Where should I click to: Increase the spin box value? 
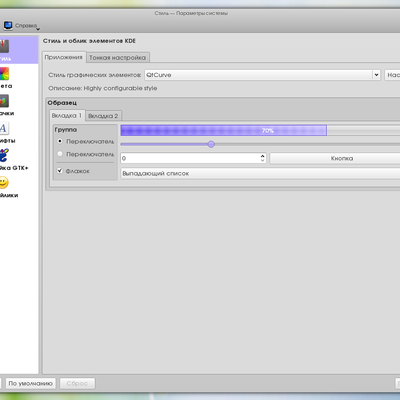(x=263, y=156)
